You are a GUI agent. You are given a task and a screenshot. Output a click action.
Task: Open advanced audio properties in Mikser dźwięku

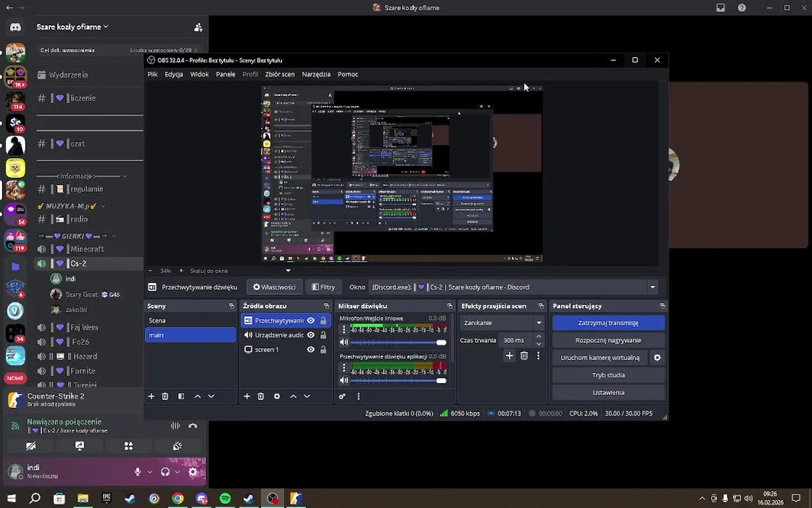click(x=343, y=396)
